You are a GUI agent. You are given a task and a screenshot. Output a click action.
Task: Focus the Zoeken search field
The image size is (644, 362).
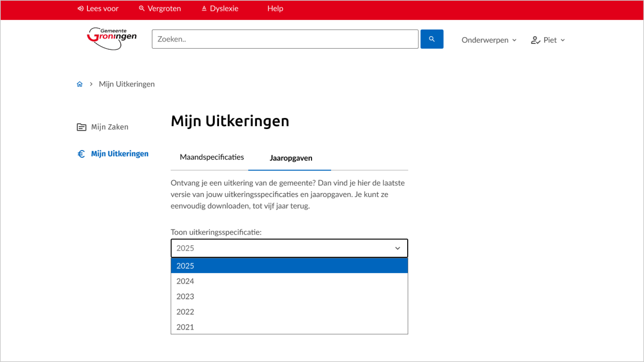pos(285,39)
